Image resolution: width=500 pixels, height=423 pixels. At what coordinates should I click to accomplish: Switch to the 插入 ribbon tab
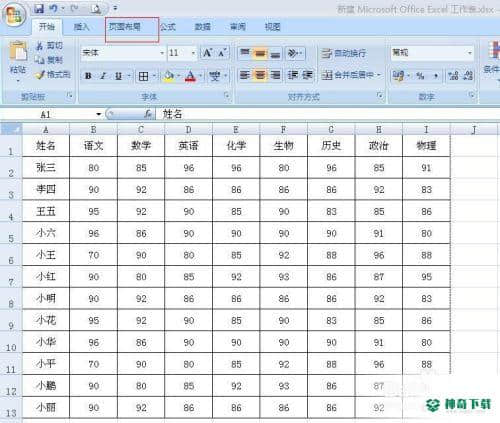tap(82, 27)
